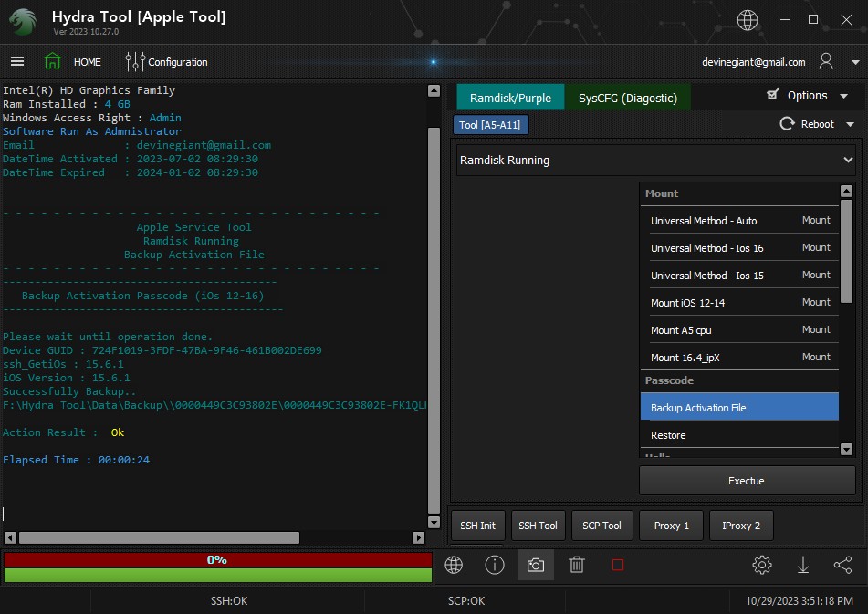Image resolution: width=868 pixels, height=614 pixels.
Task: Click the log scroll right arrow
Action: [419, 537]
